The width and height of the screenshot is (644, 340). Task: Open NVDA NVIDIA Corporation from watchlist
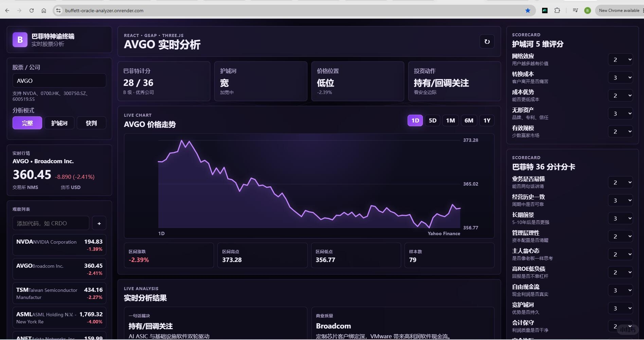point(59,245)
